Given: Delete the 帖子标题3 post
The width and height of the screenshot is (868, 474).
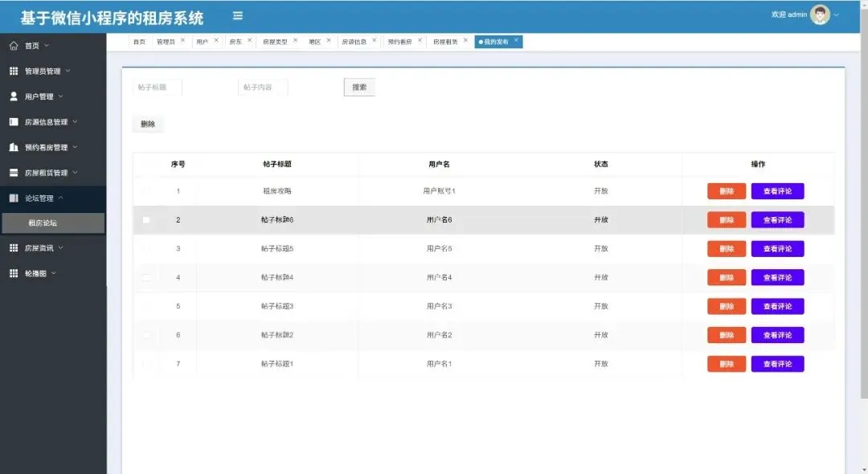Looking at the screenshot, I should click(727, 306).
